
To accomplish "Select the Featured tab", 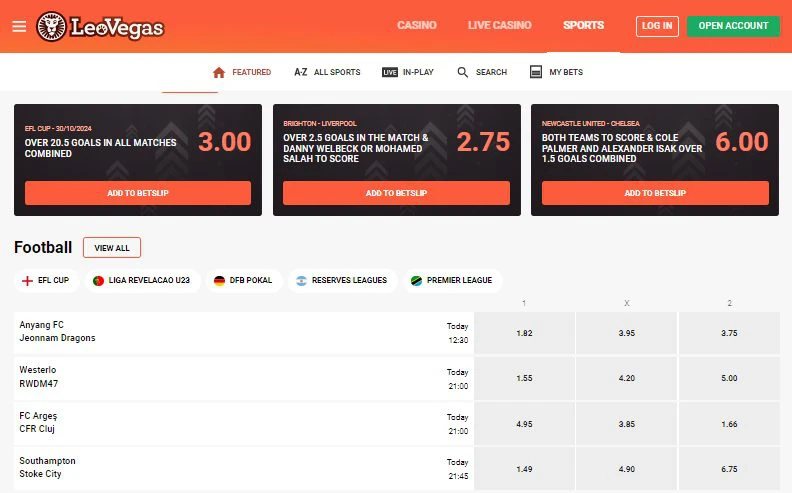I will pyautogui.click(x=241, y=72).
